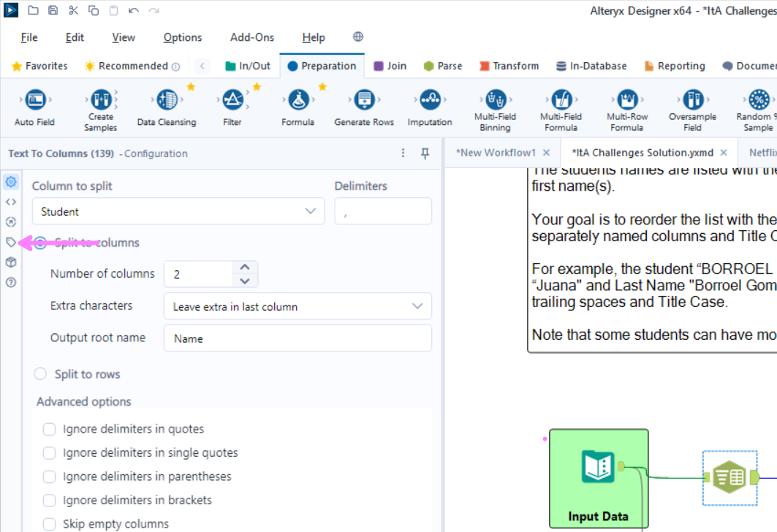This screenshot has width=777, height=532.
Task: Open Configuration panel three-dot options
Action: (x=403, y=153)
